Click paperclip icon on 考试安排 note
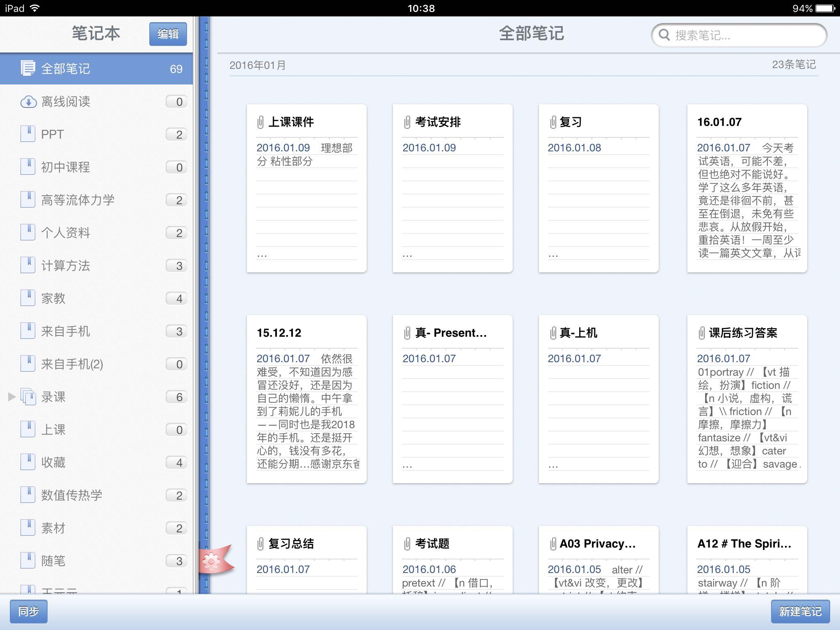 click(407, 122)
